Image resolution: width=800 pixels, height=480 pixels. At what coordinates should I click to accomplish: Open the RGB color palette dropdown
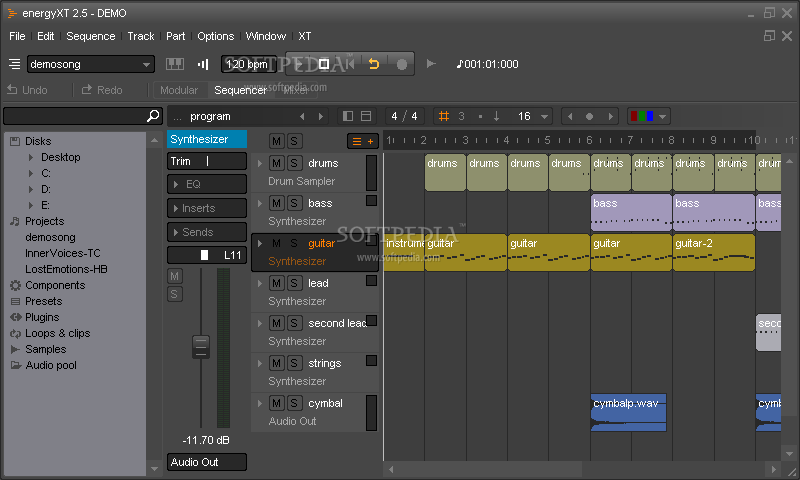pyautogui.click(x=648, y=116)
